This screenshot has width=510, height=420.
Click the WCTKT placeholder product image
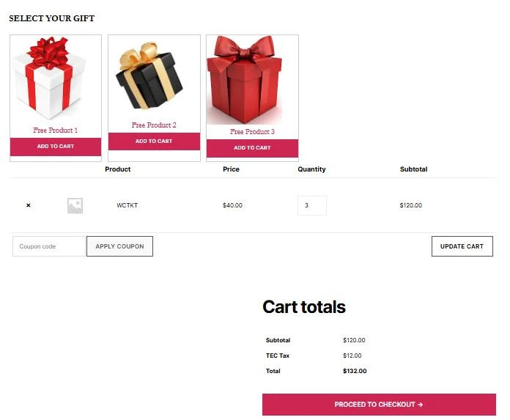75,206
